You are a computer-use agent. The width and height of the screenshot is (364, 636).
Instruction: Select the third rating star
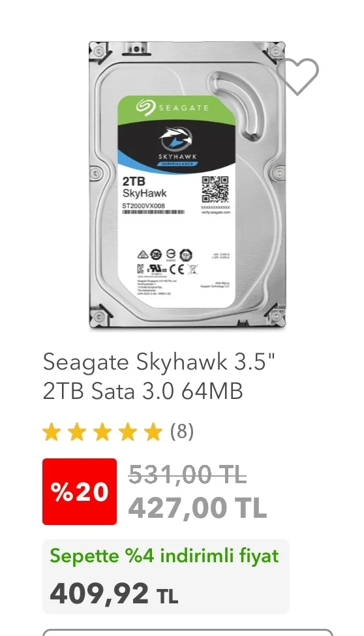(102, 432)
